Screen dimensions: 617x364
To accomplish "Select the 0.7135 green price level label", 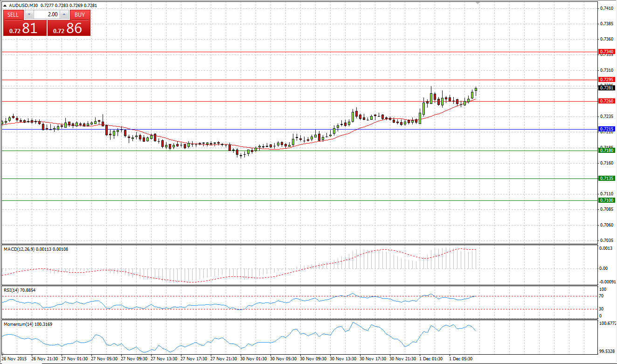I will (x=606, y=178).
